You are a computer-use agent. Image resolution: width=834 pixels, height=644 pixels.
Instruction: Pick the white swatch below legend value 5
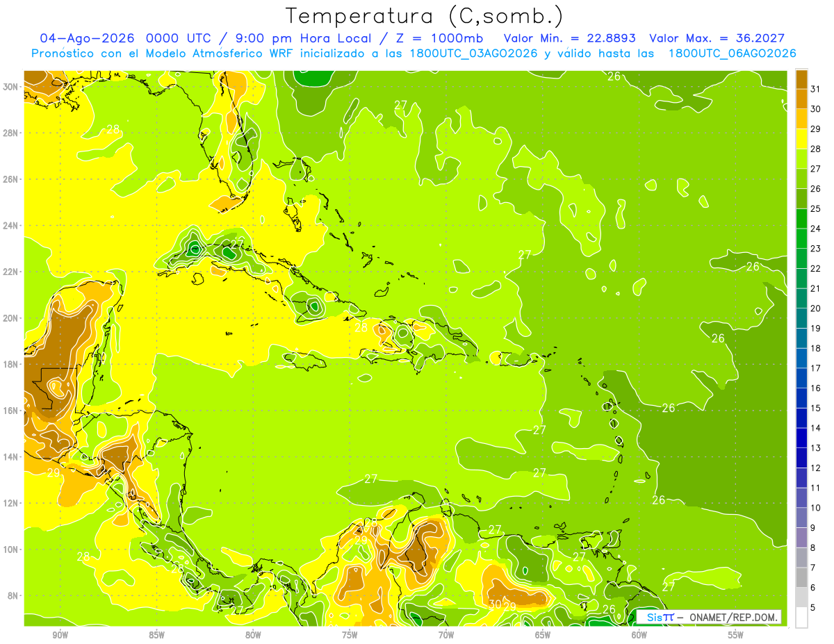(801, 618)
